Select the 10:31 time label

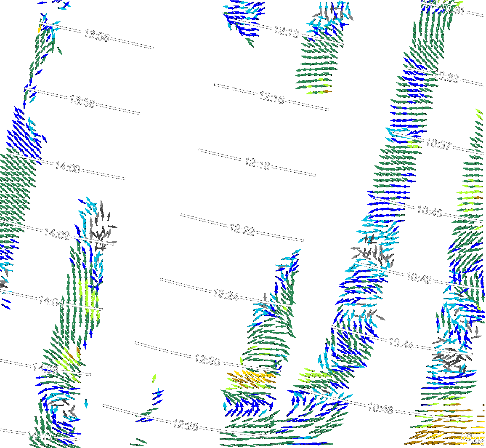pos(453,9)
